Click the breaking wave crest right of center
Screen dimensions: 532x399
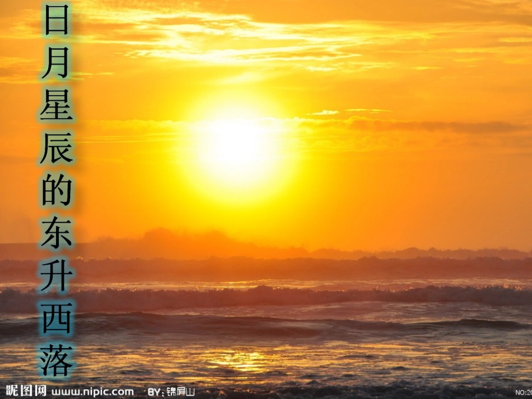[x=392, y=294]
